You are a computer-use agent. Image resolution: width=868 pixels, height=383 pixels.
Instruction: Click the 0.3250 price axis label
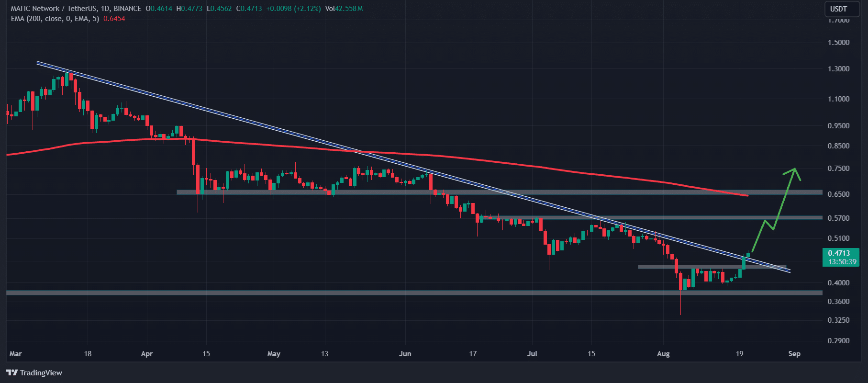click(839, 320)
